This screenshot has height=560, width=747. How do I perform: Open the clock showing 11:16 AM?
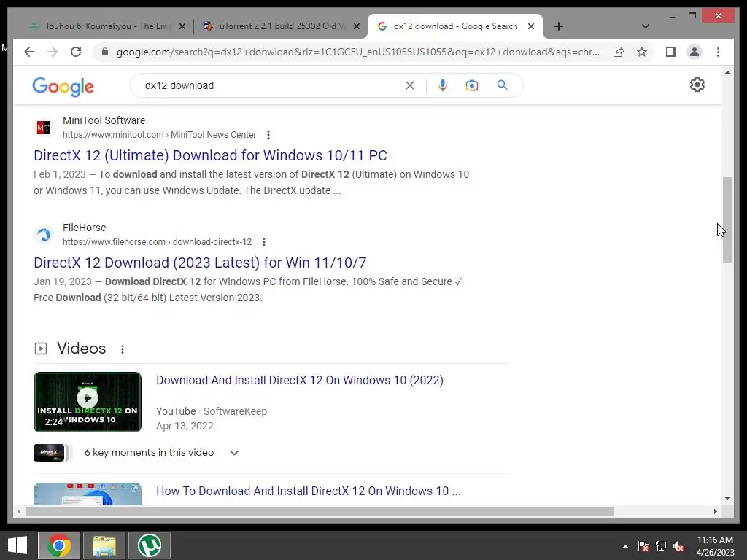tap(715, 546)
